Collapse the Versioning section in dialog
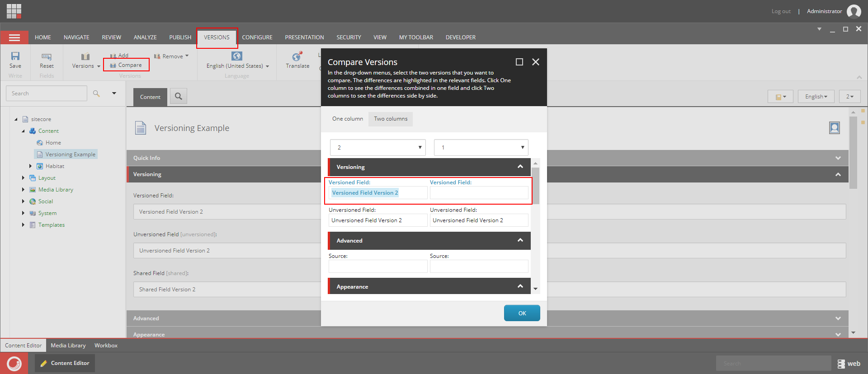This screenshot has width=868, height=374. 520,167
